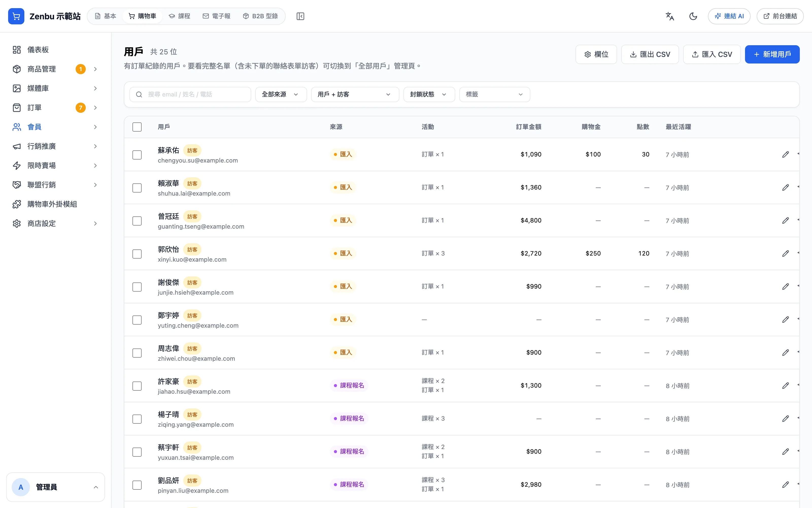The height and width of the screenshot is (508, 812).
Task: Click the edit pencil for 賴淑華
Action: point(786,187)
